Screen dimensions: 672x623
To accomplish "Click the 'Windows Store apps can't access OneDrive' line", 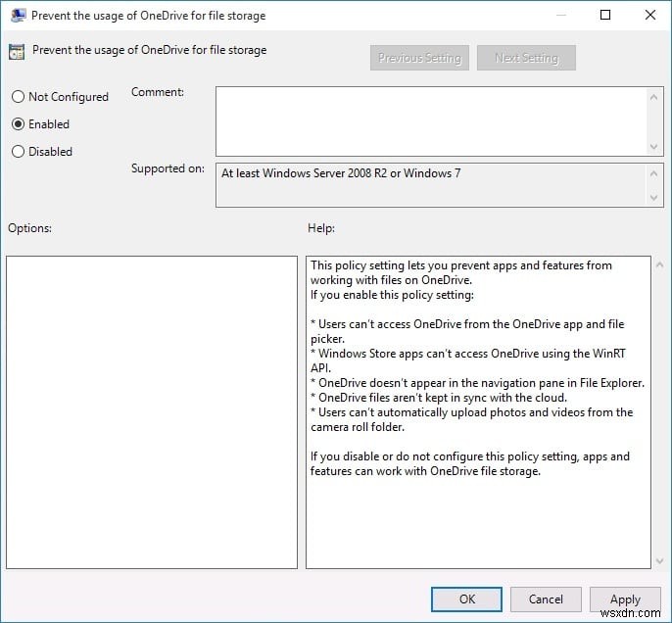I will tap(468, 354).
